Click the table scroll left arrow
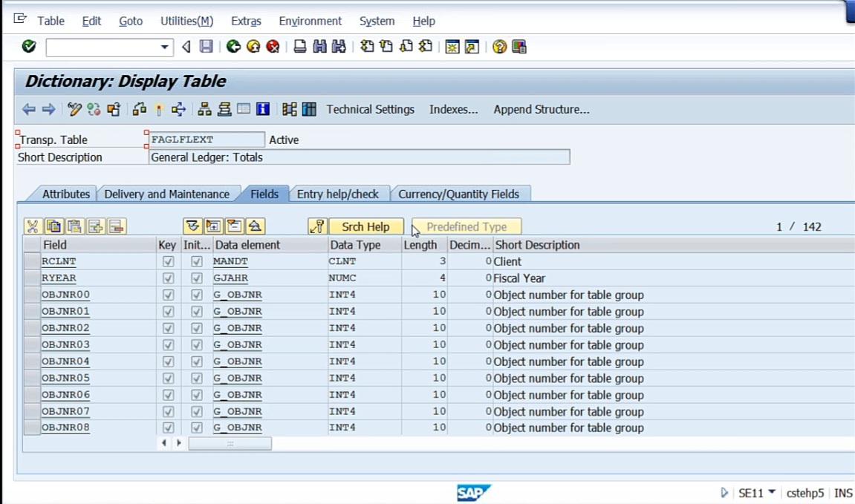The image size is (855, 504). (163, 443)
